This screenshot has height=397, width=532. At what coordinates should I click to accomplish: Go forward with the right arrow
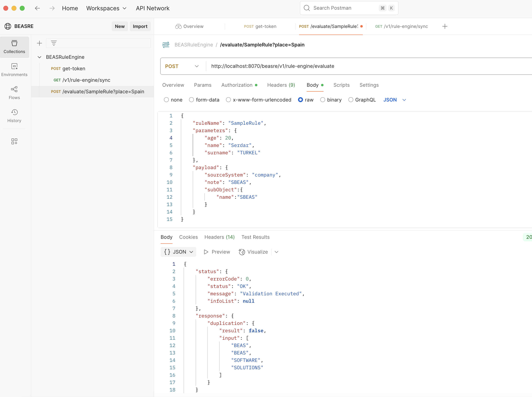pyautogui.click(x=52, y=8)
